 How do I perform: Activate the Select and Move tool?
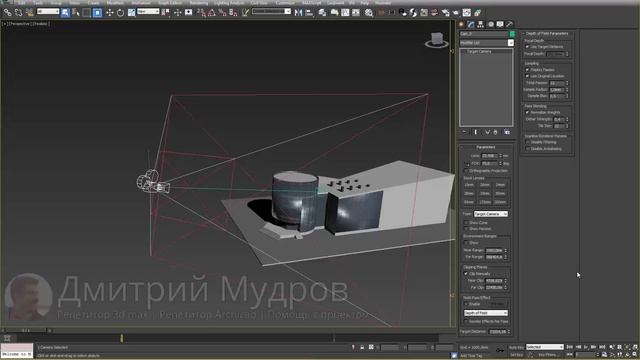[x=109, y=13]
